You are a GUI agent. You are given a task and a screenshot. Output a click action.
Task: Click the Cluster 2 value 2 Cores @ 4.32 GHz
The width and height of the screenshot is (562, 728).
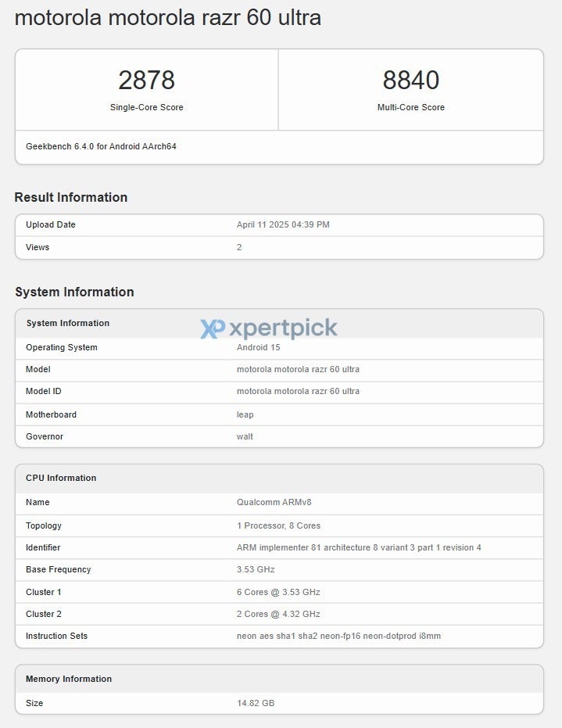[x=278, y=614]
